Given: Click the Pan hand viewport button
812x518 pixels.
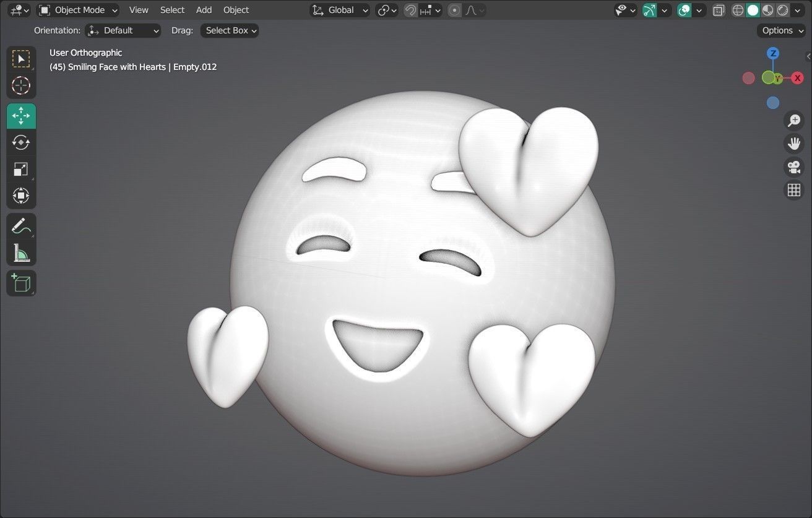Looking at the screenshot, I should [794, 144].
